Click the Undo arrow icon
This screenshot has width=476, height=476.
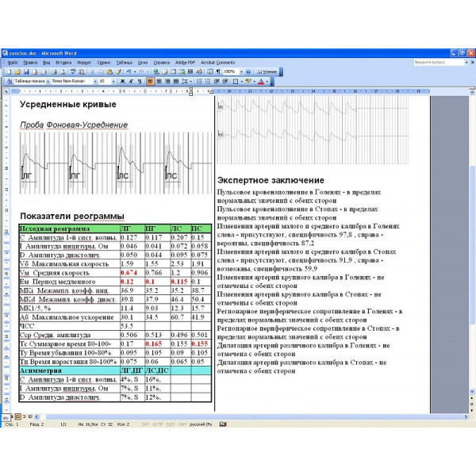(x=129, y=72)
